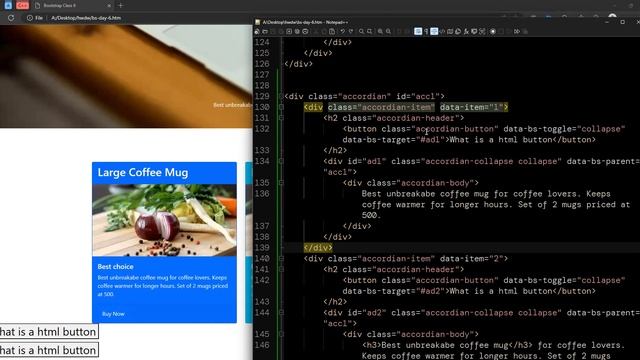
Task: Click second 'hat is a html button'
Action: [49, 350]
